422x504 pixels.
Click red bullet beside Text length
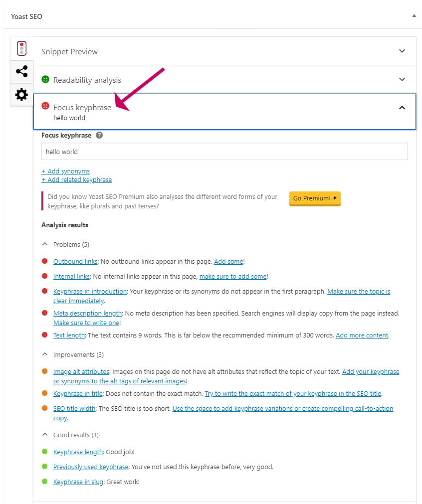[x=45, y=335]
